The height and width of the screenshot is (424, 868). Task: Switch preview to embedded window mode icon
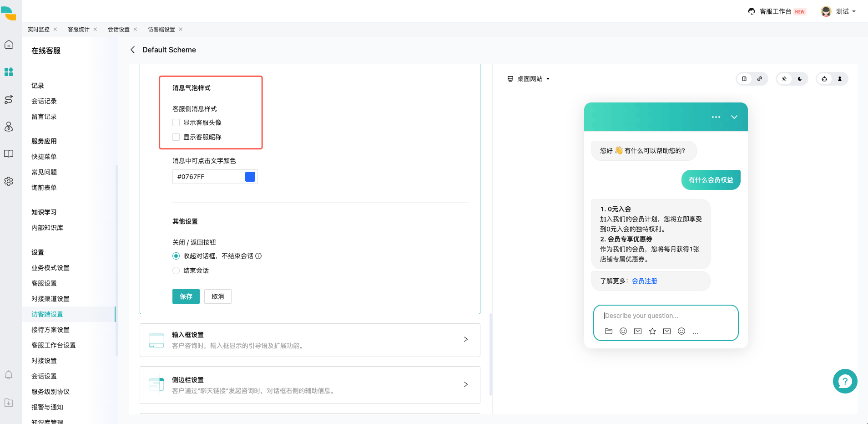pyautogui.click(x=744, y=79)
